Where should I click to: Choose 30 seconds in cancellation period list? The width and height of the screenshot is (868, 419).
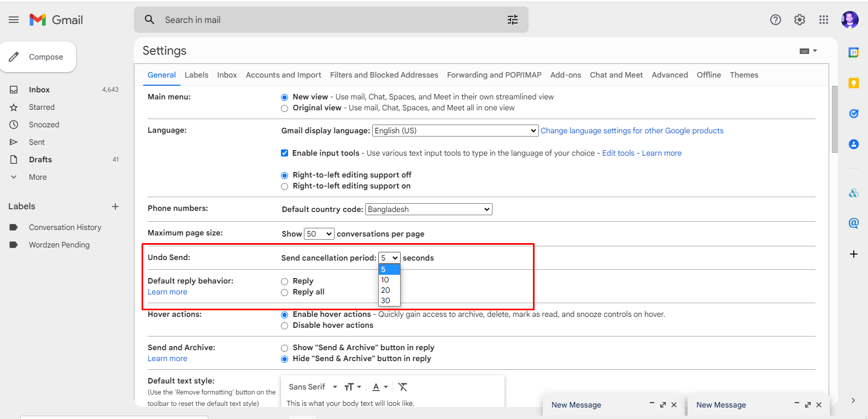pyautogui.click(x=386, y=300)
